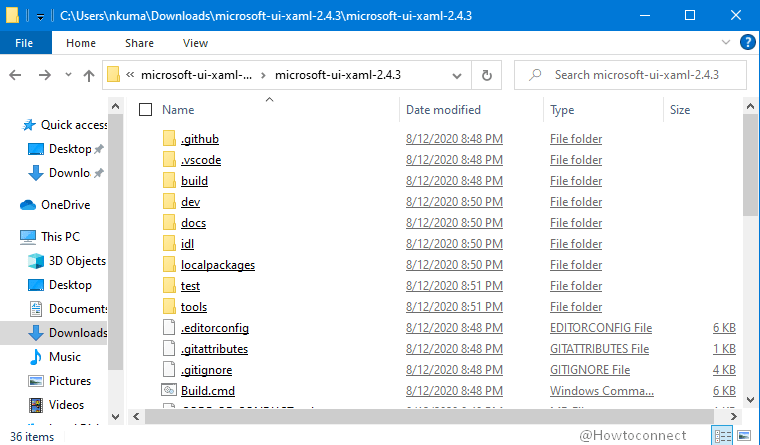
Task: Select the idl folder icon
Action: tap(169, 243)
